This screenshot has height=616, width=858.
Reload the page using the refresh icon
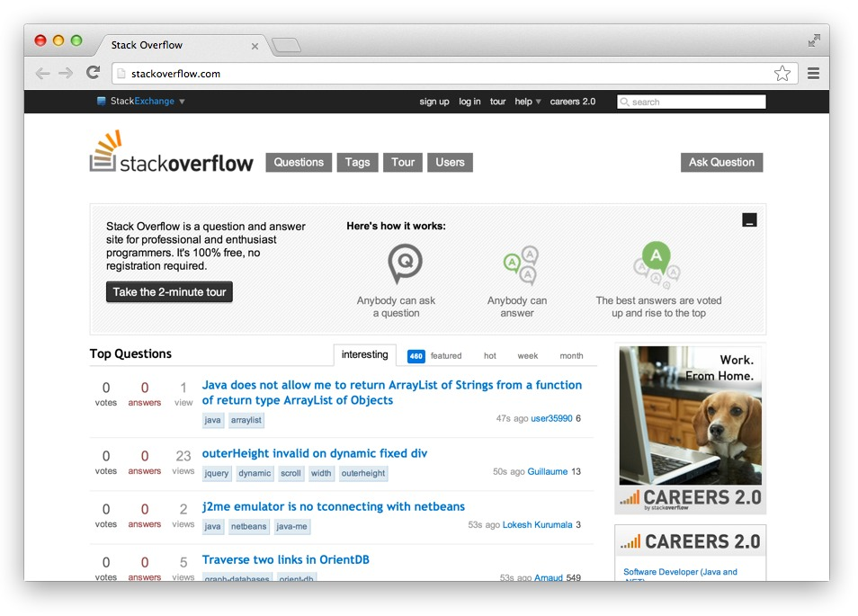click(x=93, y=72)
